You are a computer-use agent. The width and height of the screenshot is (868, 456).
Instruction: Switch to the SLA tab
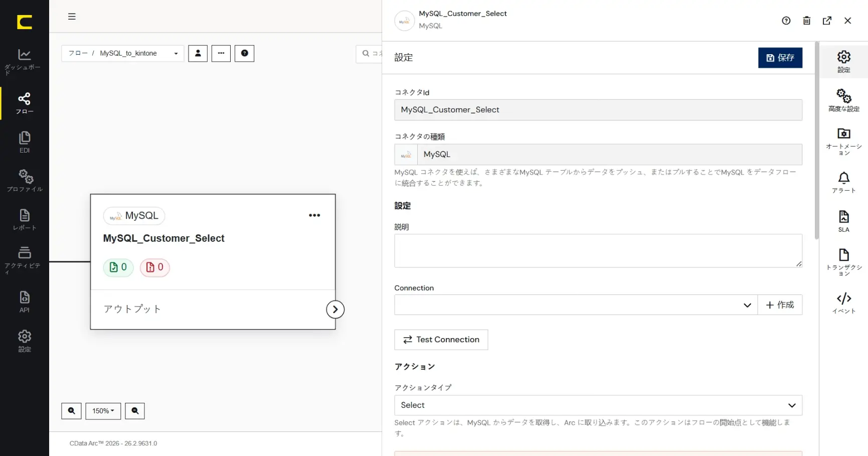pyautogui.click(x=844, y=221)
